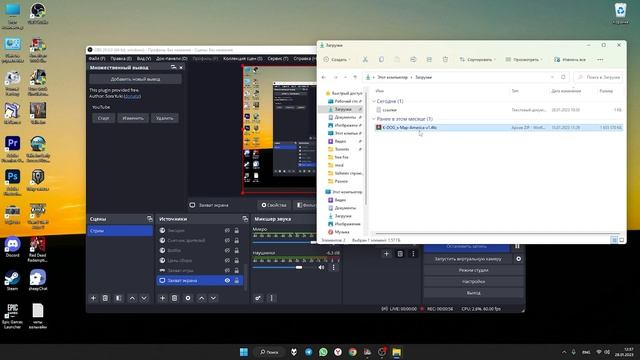Add a scene transition with plus icon
640x360 pixels.
[387, 254]
